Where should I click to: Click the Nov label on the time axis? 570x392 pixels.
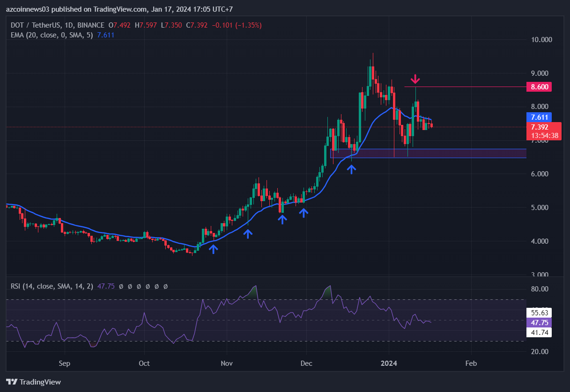227,363
